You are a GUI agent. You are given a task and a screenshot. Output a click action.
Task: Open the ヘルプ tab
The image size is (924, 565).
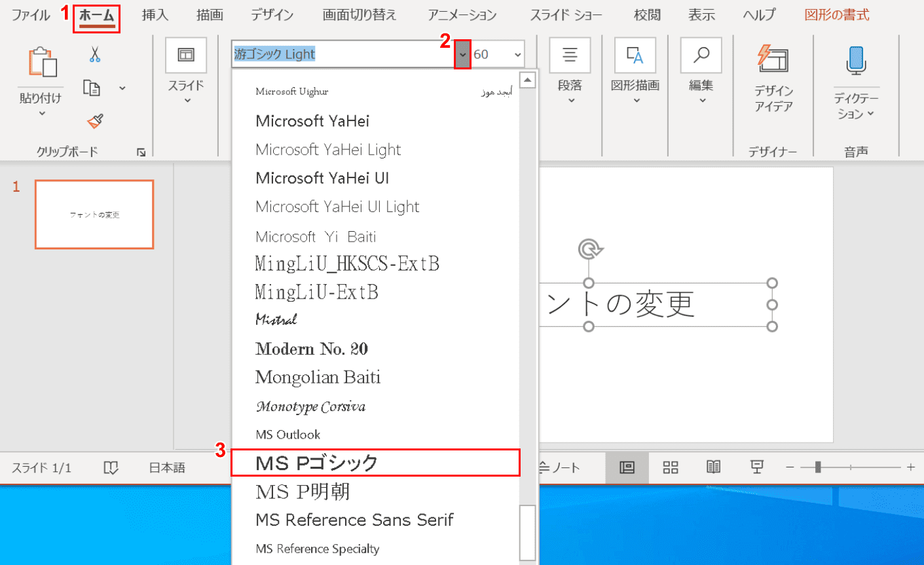point(760,15)
